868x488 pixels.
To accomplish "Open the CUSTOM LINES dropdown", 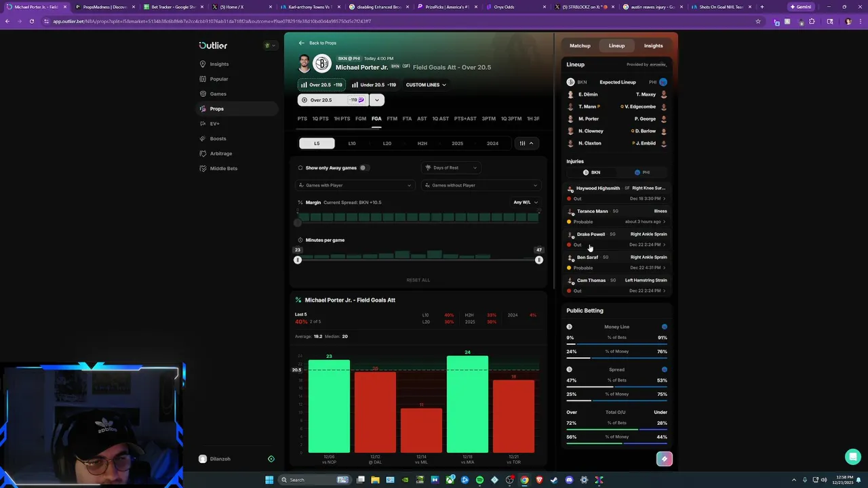I will pyautogui.click(x=426, y=85).
